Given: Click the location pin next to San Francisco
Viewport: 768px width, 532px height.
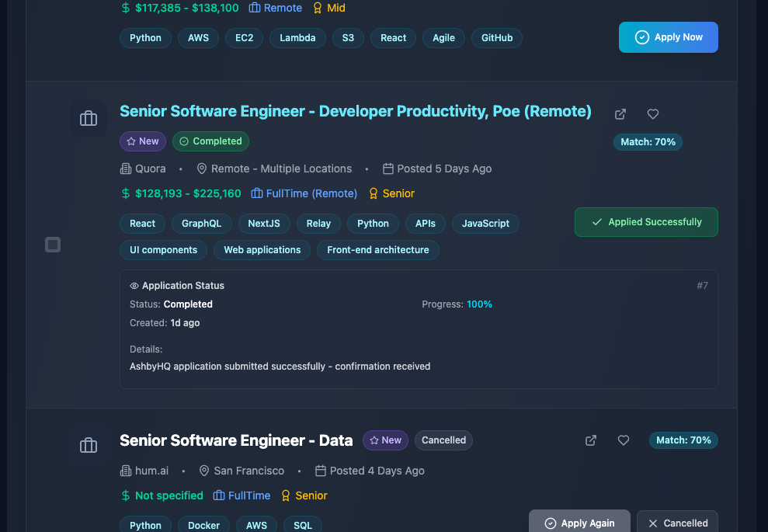Looking at the screenshot, I should click(x=203, y=471).
